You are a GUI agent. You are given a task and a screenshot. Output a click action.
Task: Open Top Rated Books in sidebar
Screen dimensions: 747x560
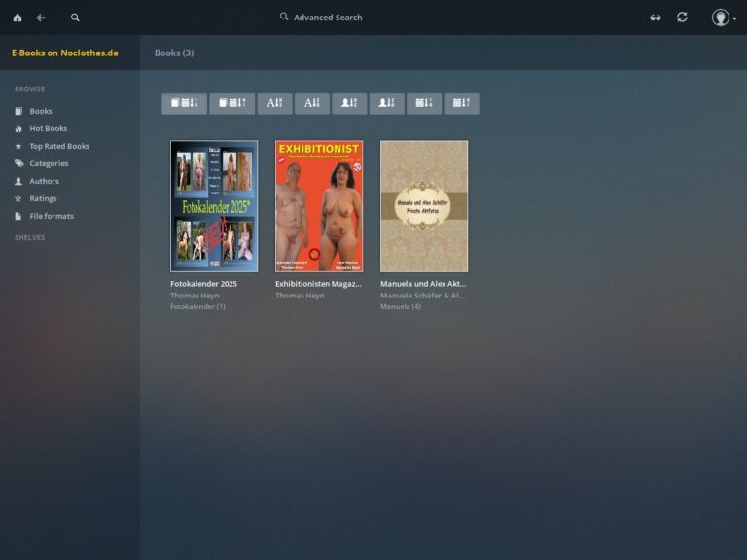coord(58,146)
